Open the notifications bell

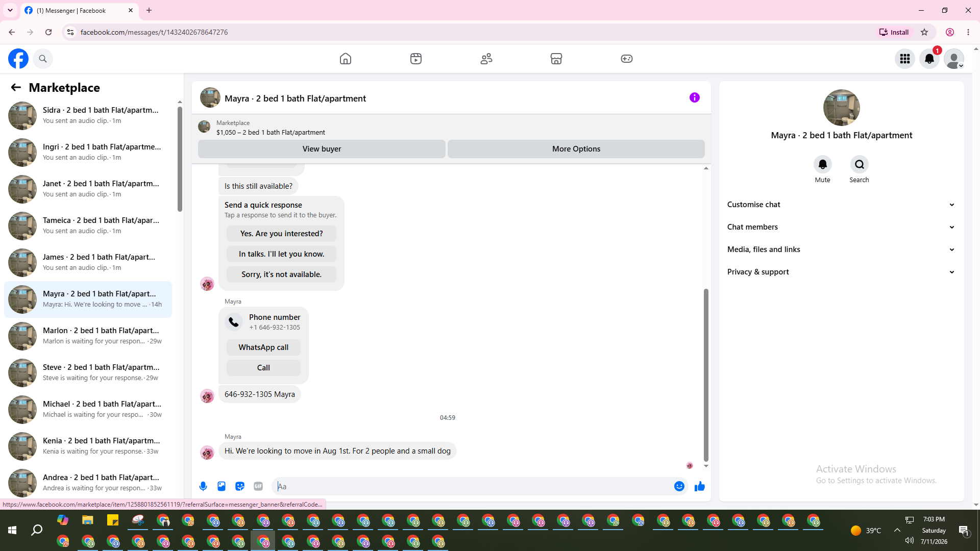[929, 59]
